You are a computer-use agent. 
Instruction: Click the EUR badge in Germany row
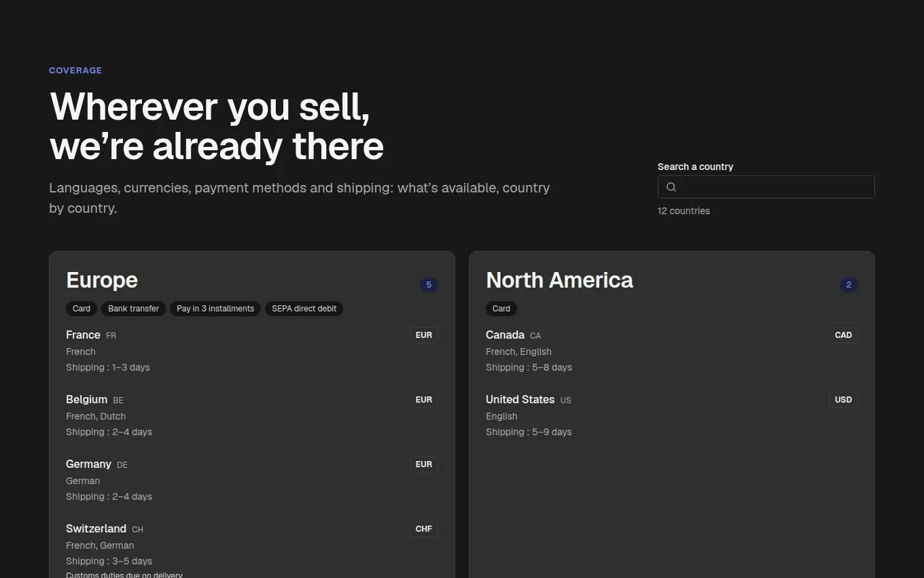(424, 464)
